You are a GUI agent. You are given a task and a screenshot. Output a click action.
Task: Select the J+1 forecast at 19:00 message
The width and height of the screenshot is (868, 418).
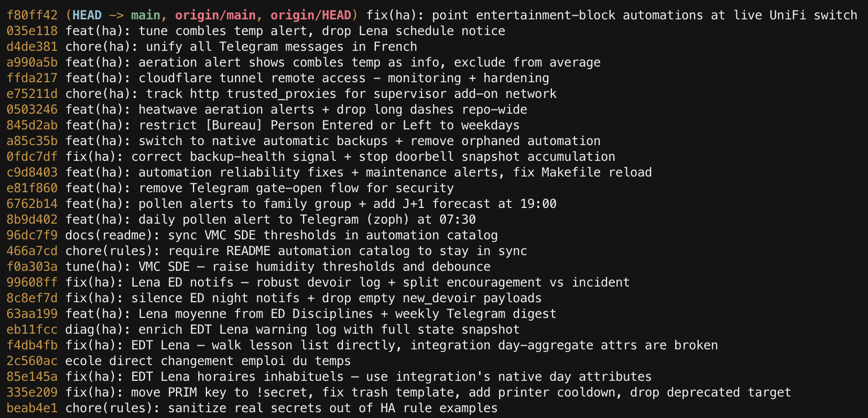[311, 204]
